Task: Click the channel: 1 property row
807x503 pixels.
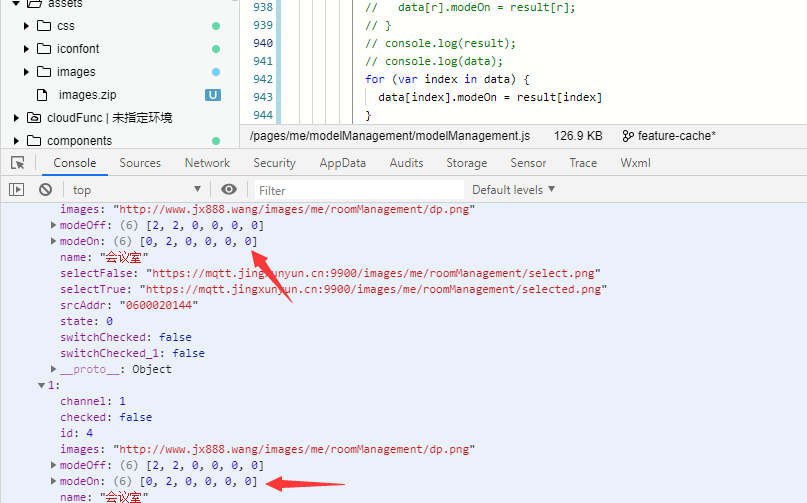Action: coord(93,401)
